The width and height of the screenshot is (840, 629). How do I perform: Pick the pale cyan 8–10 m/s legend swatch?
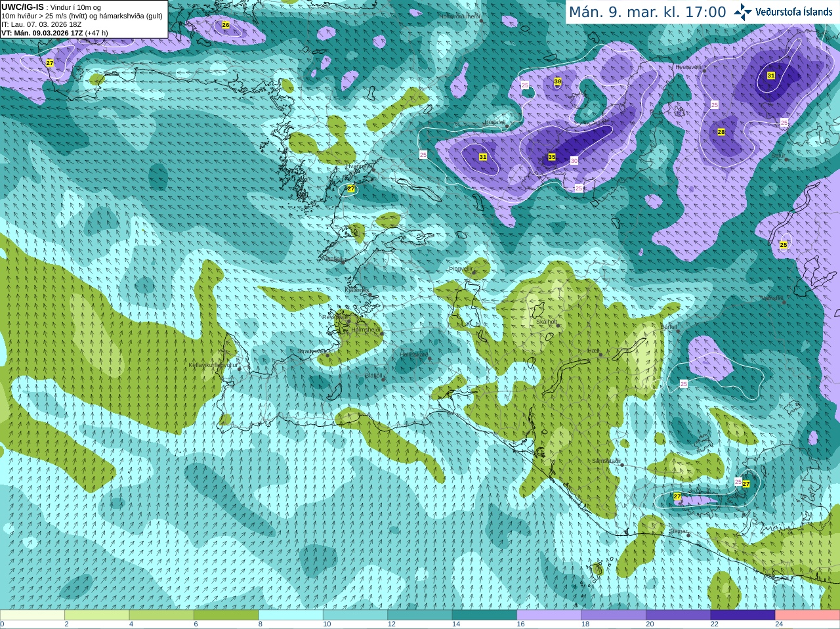click(291, 615)
